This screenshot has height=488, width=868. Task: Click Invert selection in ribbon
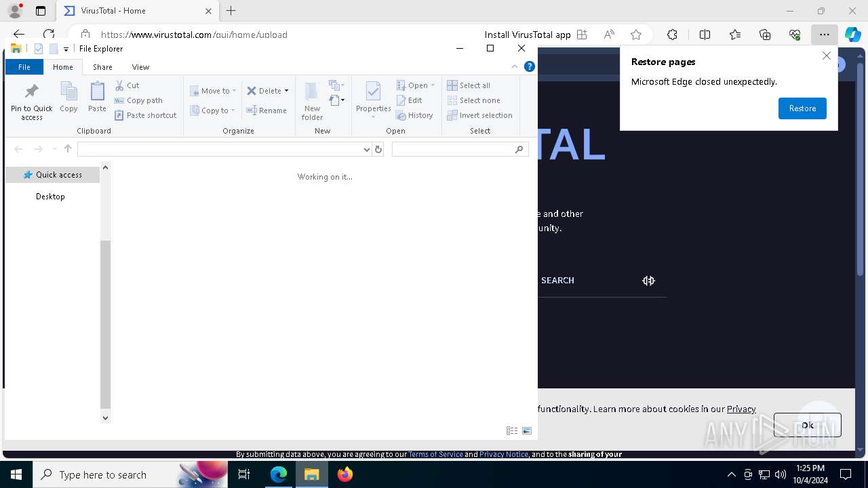pyautogui.click(x=479, y=115)
